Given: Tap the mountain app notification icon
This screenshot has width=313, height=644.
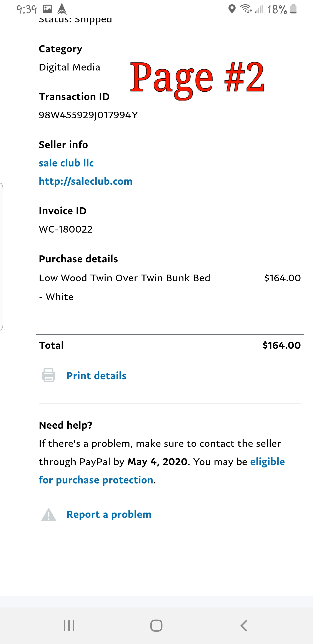Looking at the screenshot, I should (62, 9).
